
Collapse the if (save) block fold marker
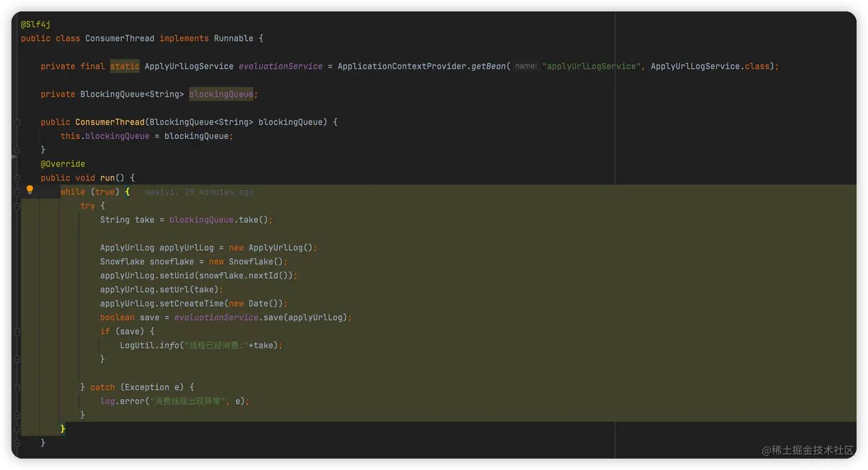click(17, 332)
